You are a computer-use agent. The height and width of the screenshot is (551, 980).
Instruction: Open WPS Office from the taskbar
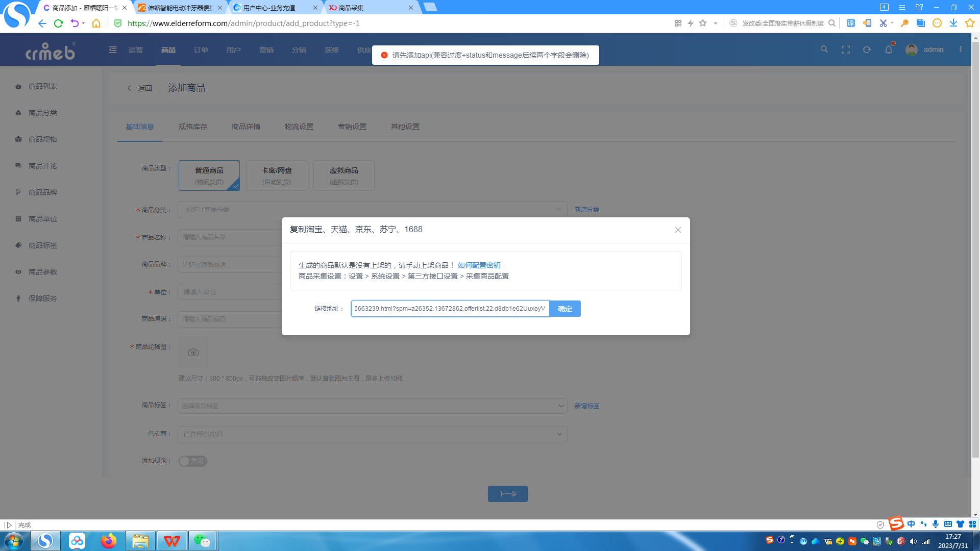171,541
